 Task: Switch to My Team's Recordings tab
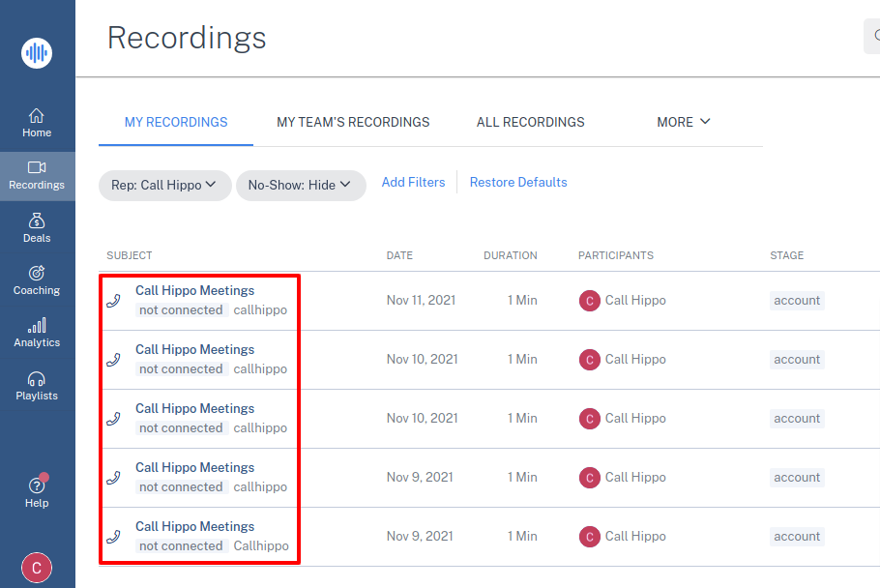pyautogui.click(x=353, y=122)
